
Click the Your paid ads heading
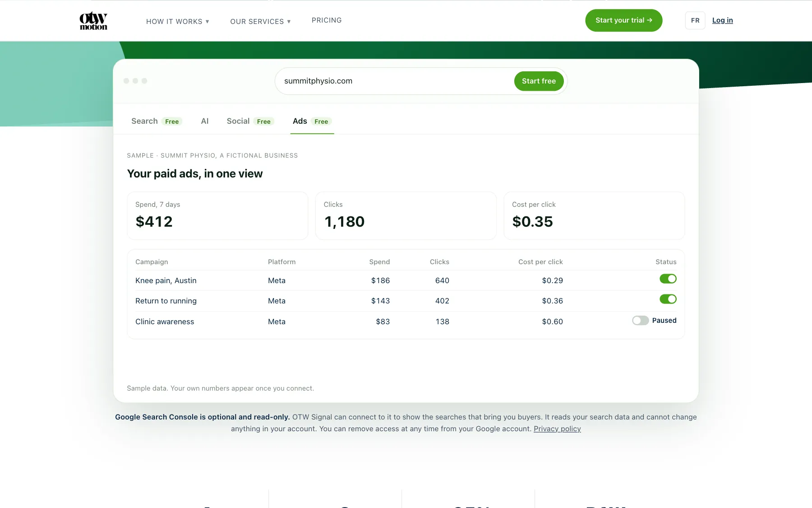pyautogui.click(x=195, y=174)
